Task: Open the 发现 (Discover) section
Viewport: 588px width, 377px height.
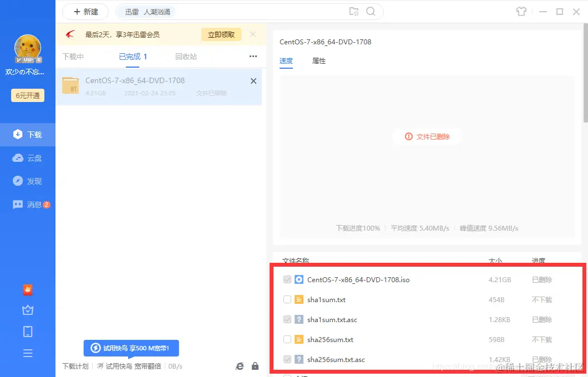Action: (28, 181)
